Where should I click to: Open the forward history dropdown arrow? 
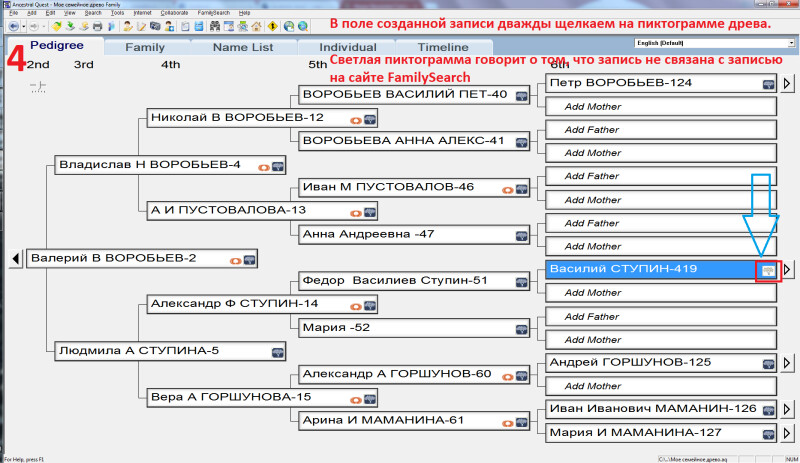44,26
